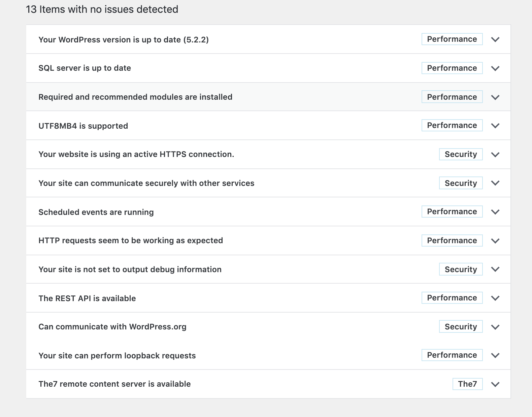Click Security badge on HTTPS connection row
Image resolution: width=532 pixels, height=417 pixels.
461,154
